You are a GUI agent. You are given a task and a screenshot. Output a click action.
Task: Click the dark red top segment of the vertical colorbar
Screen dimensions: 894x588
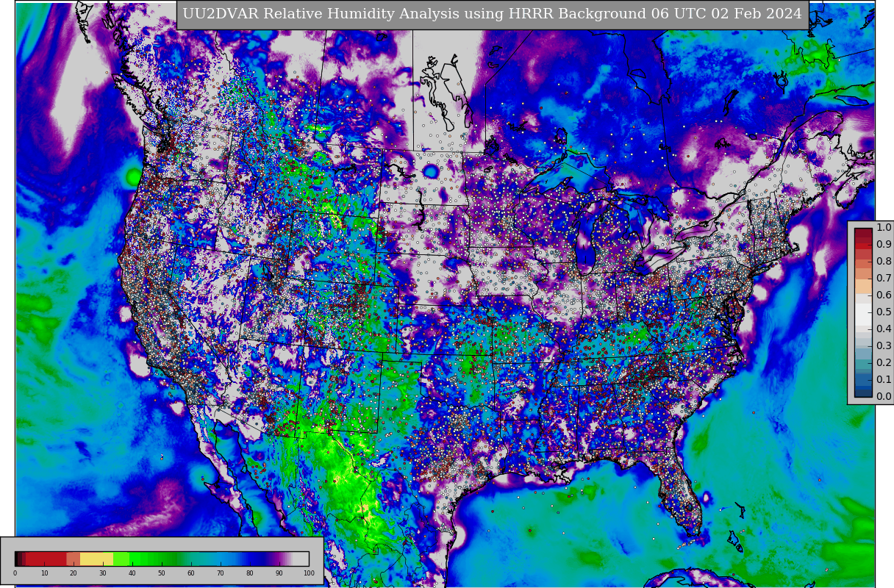click(863, 232)
